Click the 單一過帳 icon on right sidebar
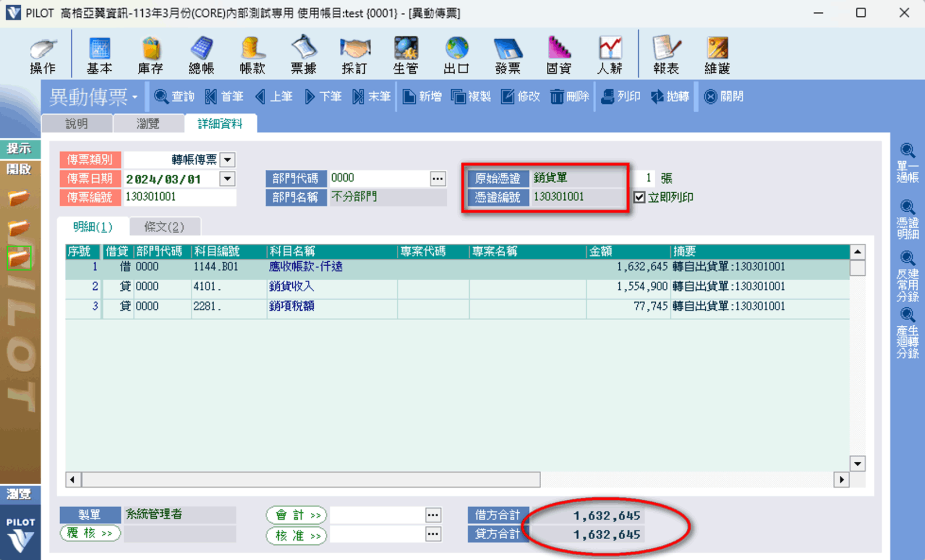The width and height of the screenshot is (925, 560). (907, 163)
